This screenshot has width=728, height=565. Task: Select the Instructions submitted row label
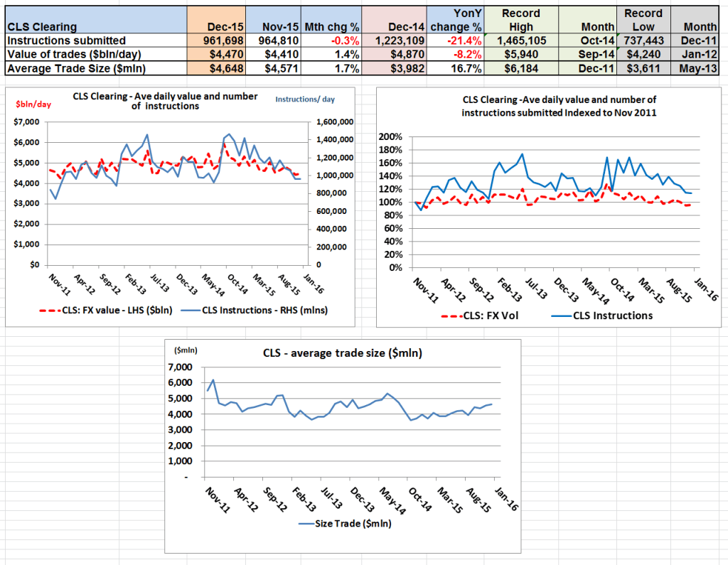tap(96, 41)
